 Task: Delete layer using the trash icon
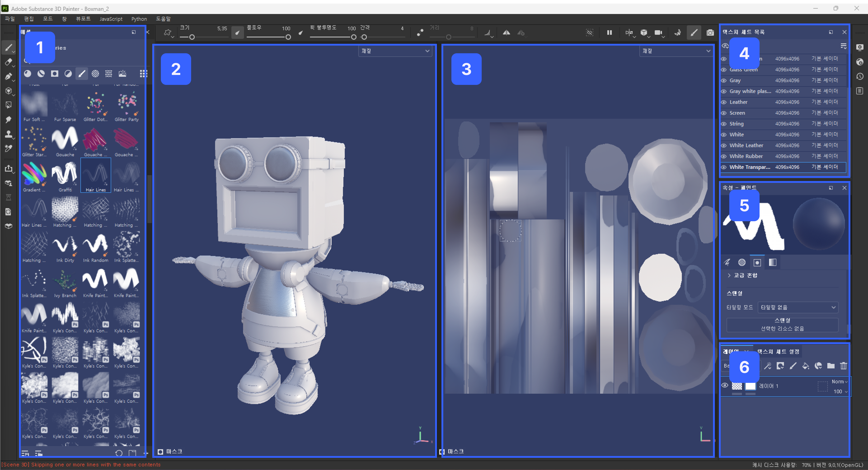coord(843,366)
